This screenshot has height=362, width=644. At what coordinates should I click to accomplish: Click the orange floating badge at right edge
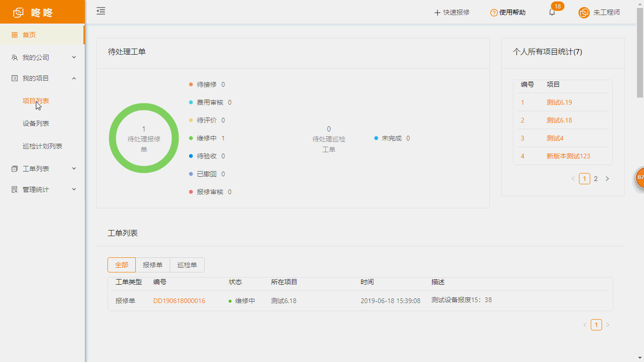click(x=640, y=178)
